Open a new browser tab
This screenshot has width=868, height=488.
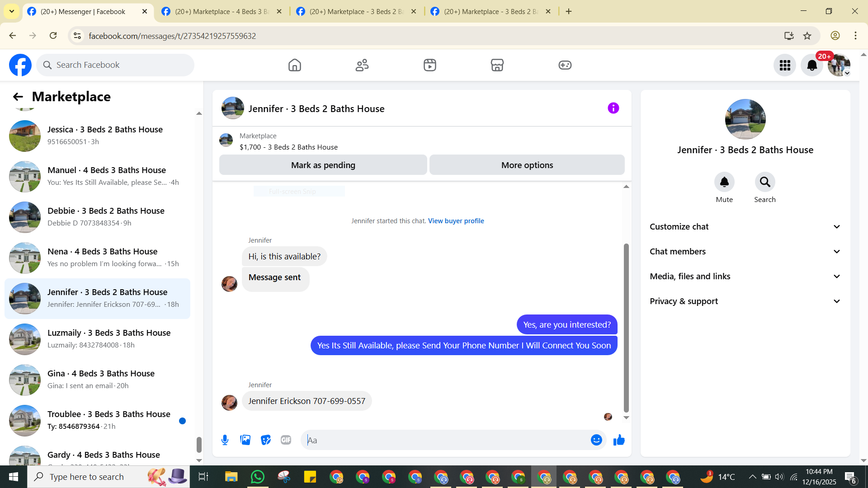569,12
